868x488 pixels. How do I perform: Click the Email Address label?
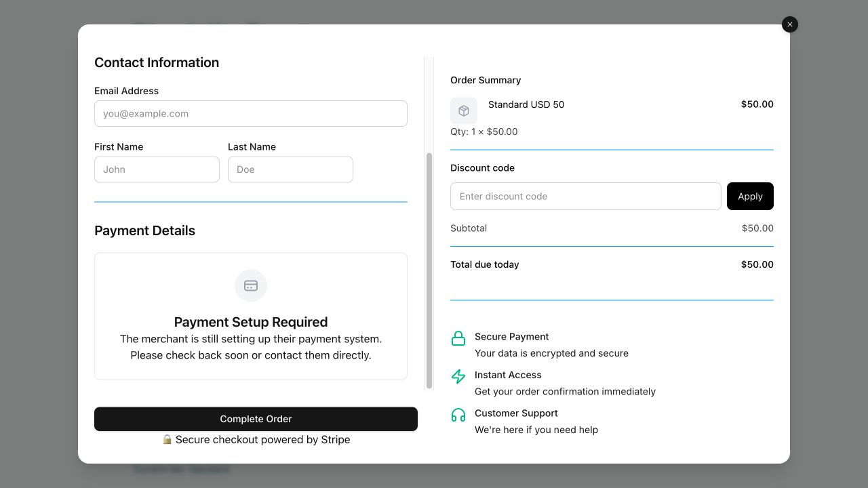click(126, 91)
